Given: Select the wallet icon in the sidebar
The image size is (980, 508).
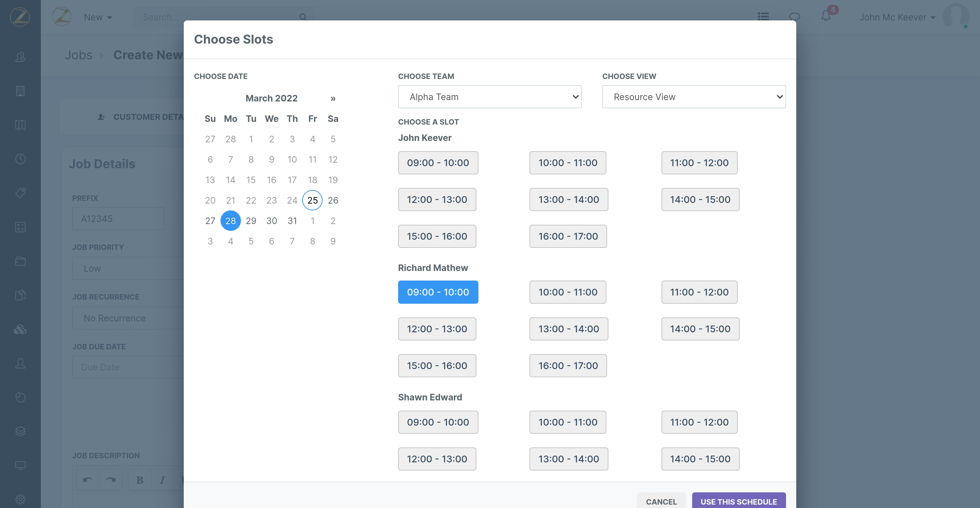Looking at the screenshot, I should 20,261.
